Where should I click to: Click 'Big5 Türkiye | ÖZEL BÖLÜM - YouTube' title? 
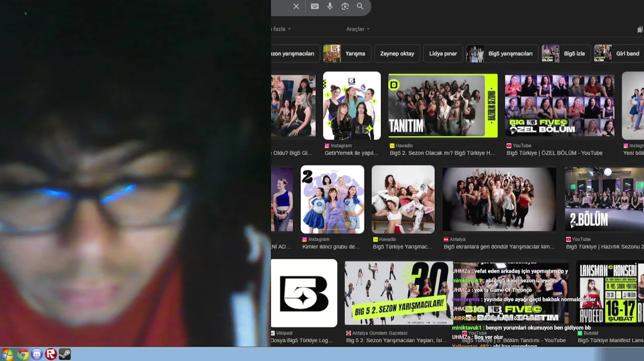(554, 153)
